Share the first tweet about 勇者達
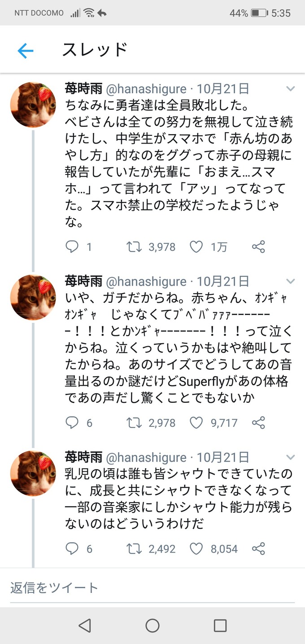 258,247
